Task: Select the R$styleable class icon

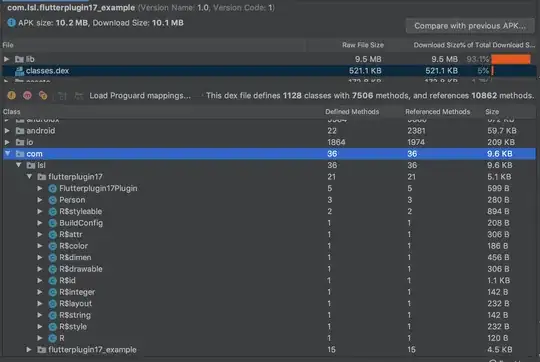Action: pos(52,211)
